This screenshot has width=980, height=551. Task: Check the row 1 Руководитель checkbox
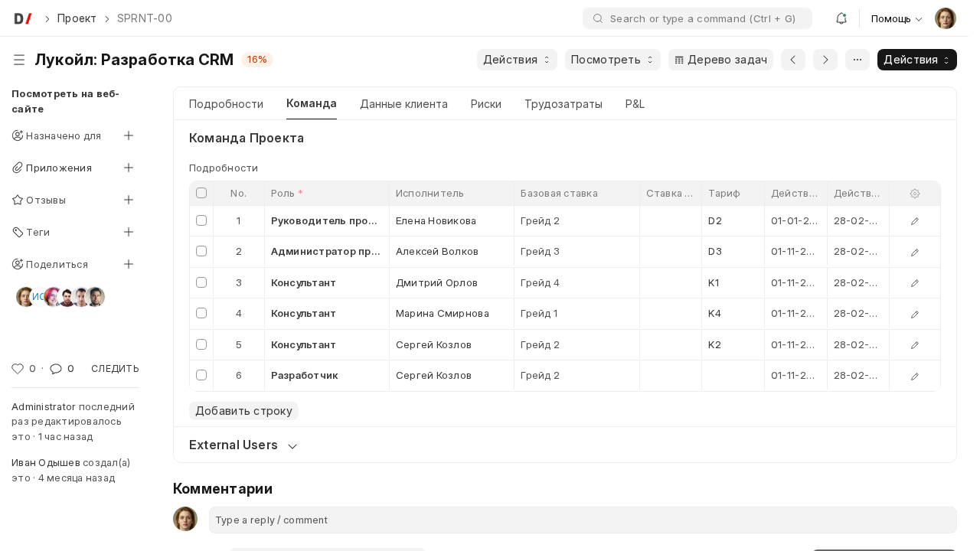[x=201, y=220]
